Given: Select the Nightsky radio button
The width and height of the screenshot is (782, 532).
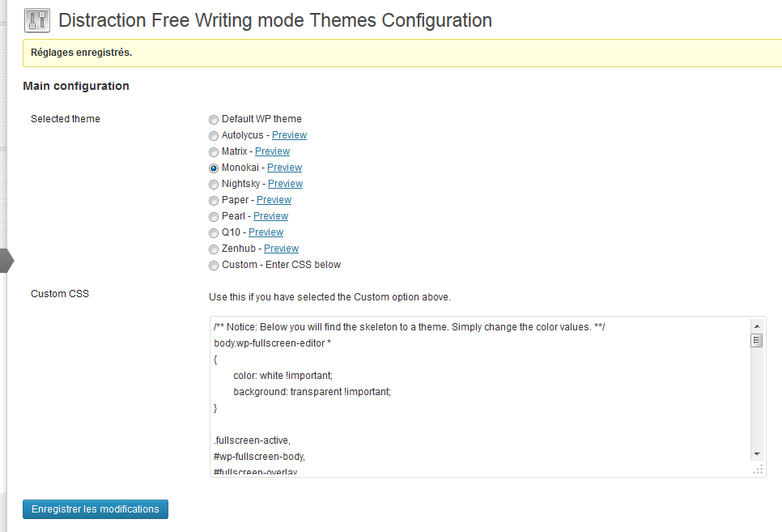Looking at the screenshot, I should click(x=214, y=185).
